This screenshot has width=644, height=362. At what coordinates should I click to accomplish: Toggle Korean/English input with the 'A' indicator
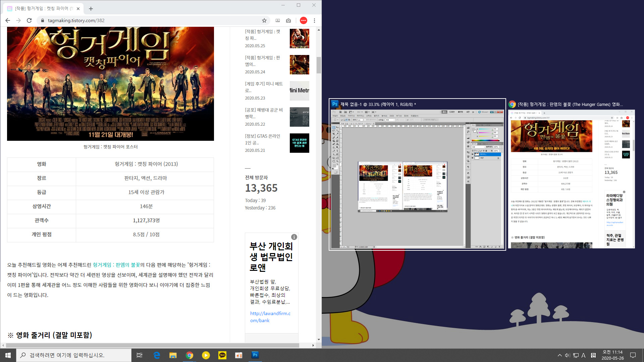[583, 355]
